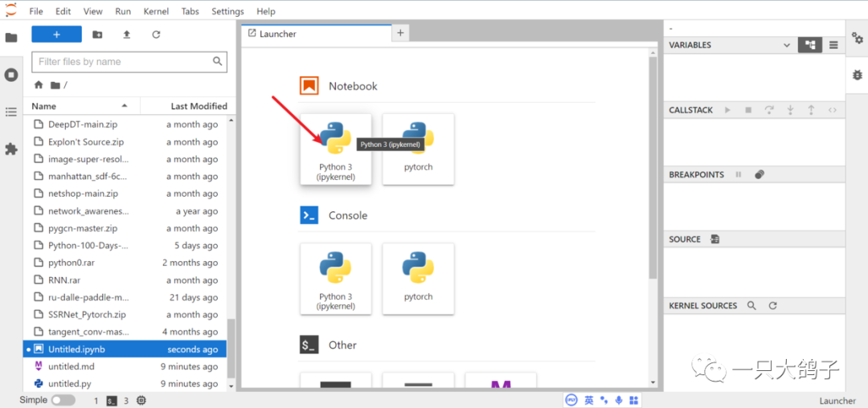Click the Filter files by name field
868x408 pixels.
click(129, 61)
